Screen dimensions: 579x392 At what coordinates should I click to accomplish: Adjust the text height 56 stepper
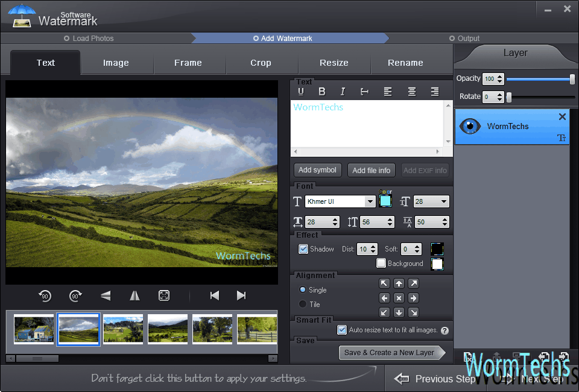390,222
